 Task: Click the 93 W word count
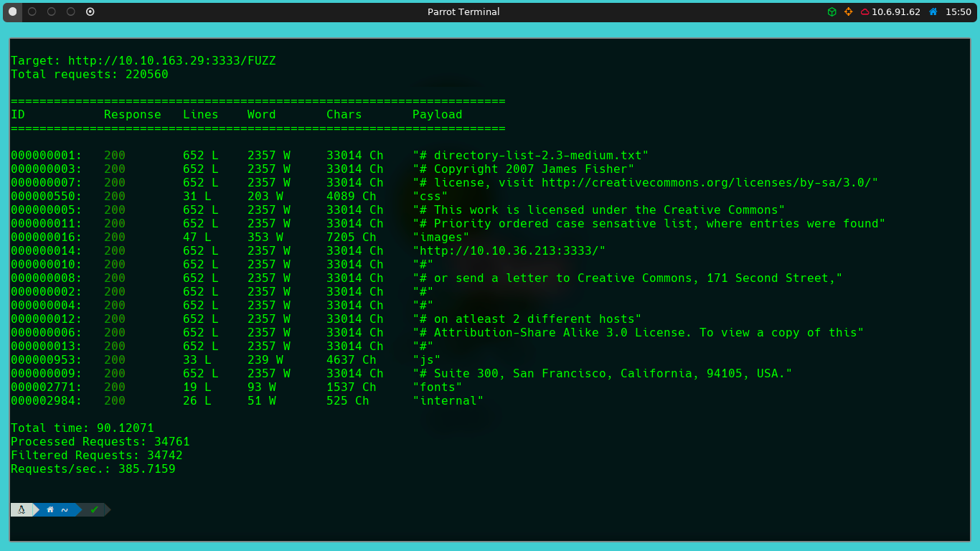262,387
